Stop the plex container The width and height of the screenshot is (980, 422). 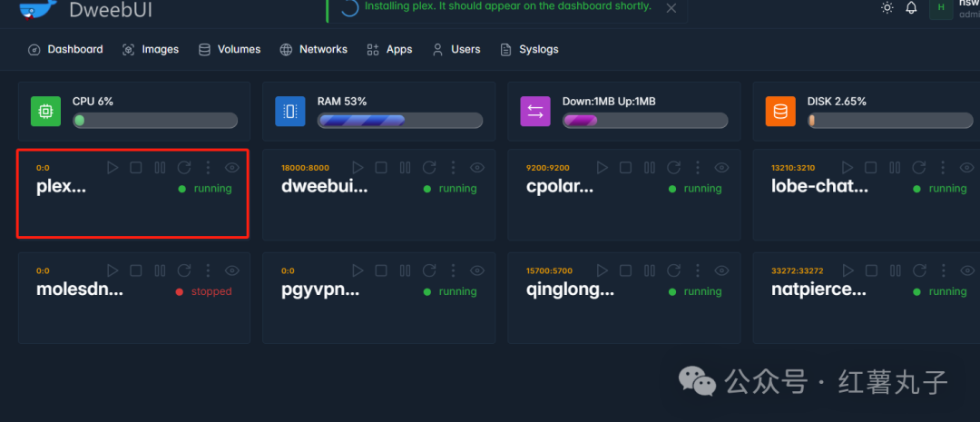135,168
